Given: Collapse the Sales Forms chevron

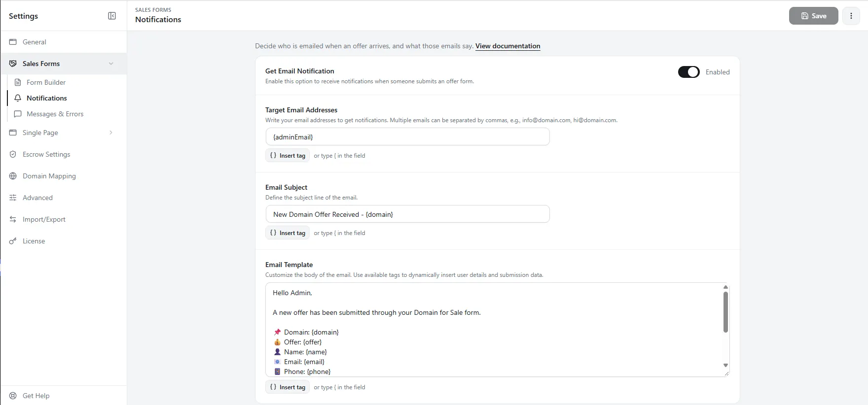Looking at the screenshot, I should click(x=111, y=64).
